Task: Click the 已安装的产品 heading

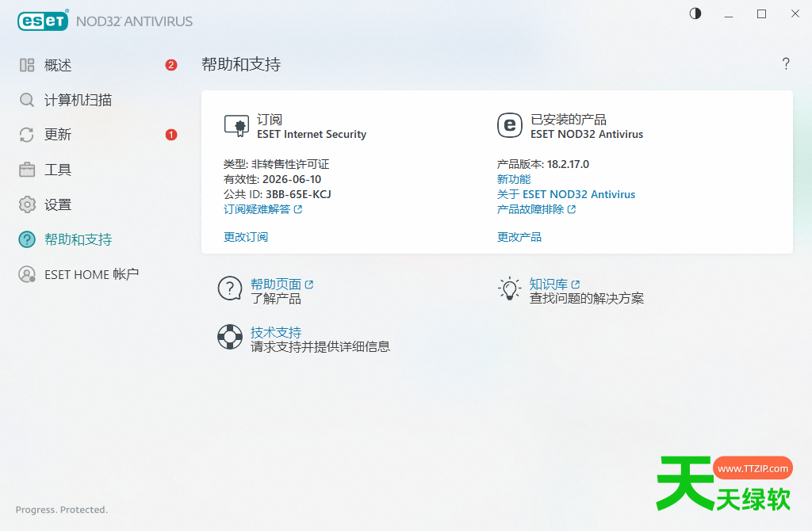Action: tap(569, 120)
